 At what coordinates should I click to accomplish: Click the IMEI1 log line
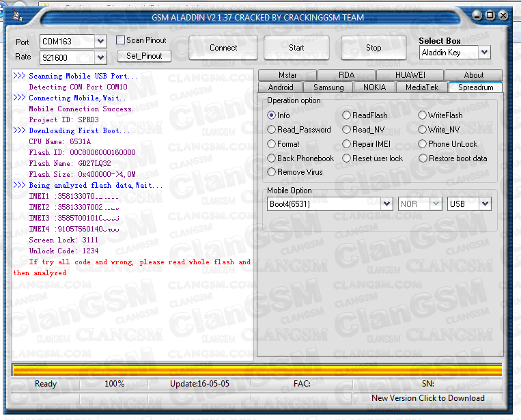pyautogui.click(x=74, y=196)
